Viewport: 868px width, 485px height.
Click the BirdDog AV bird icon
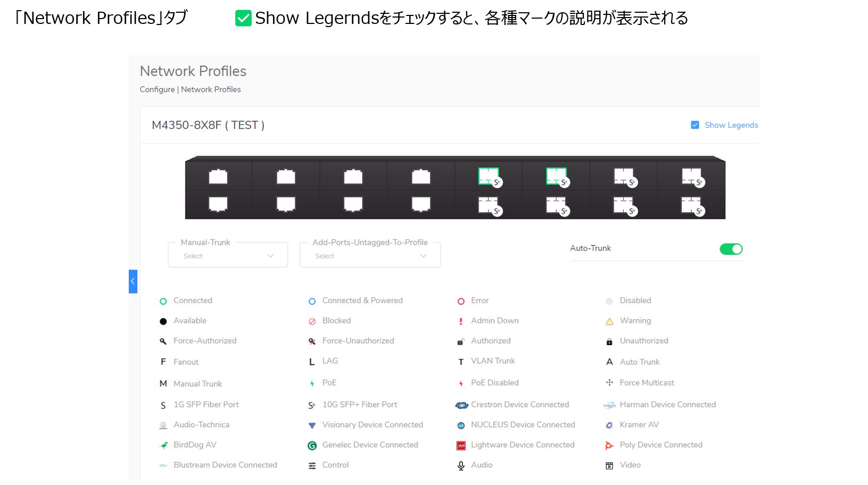(x=164, y=446)
